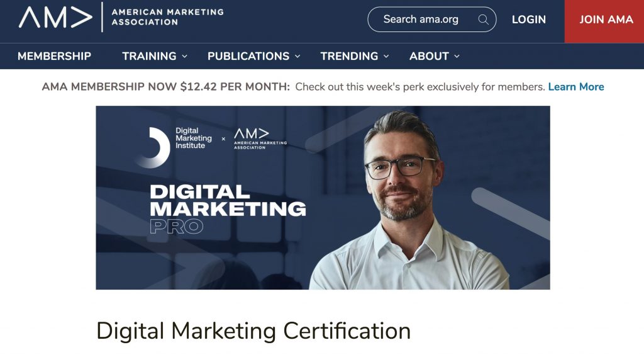Click the Trending menu label

(349, 56)
